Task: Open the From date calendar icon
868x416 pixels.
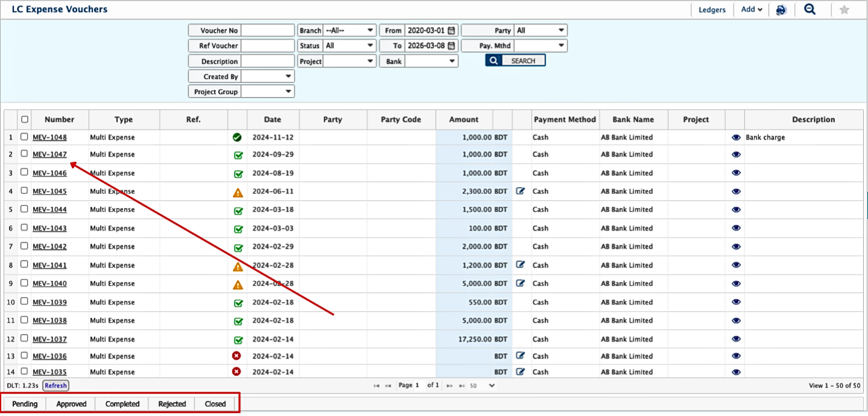Action: tap(451, 31)
